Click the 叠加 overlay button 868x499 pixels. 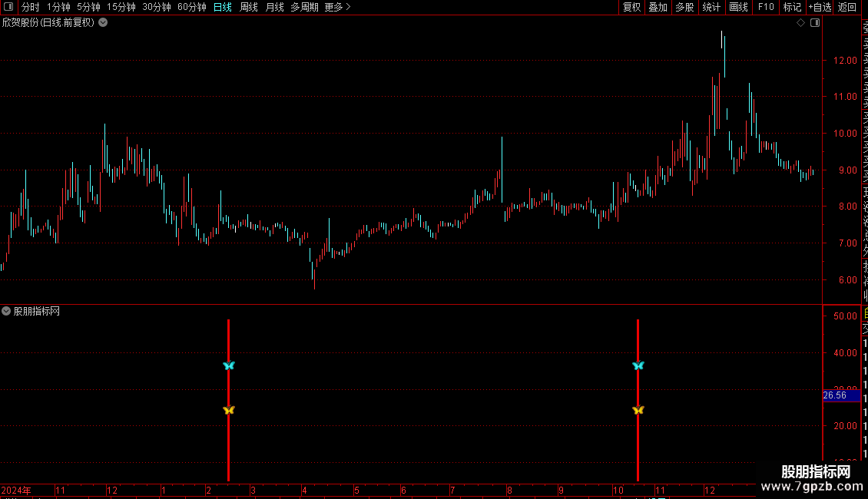(658, 7)
